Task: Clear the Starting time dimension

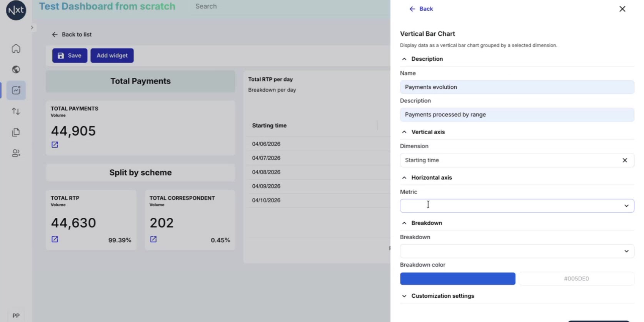Action: (625, 160)
